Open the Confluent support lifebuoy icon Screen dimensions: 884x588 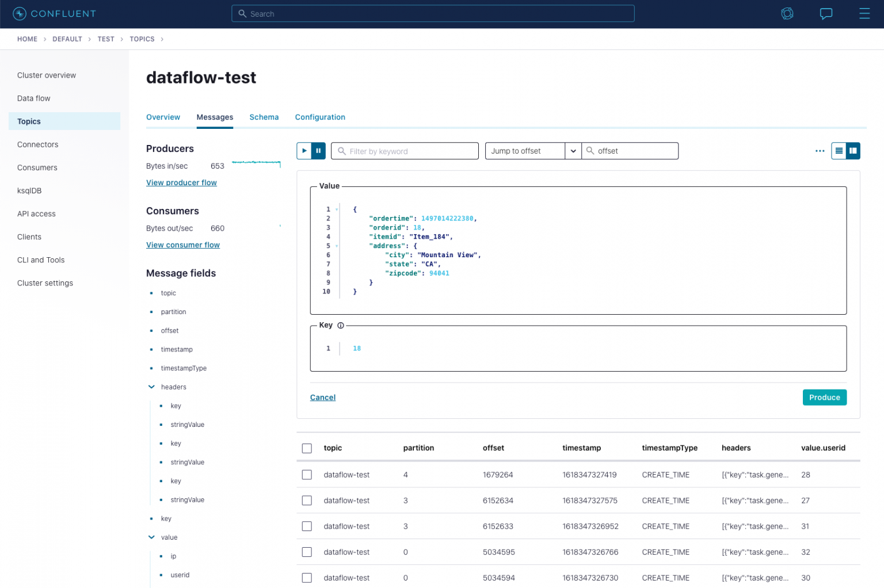click(787, 13)
